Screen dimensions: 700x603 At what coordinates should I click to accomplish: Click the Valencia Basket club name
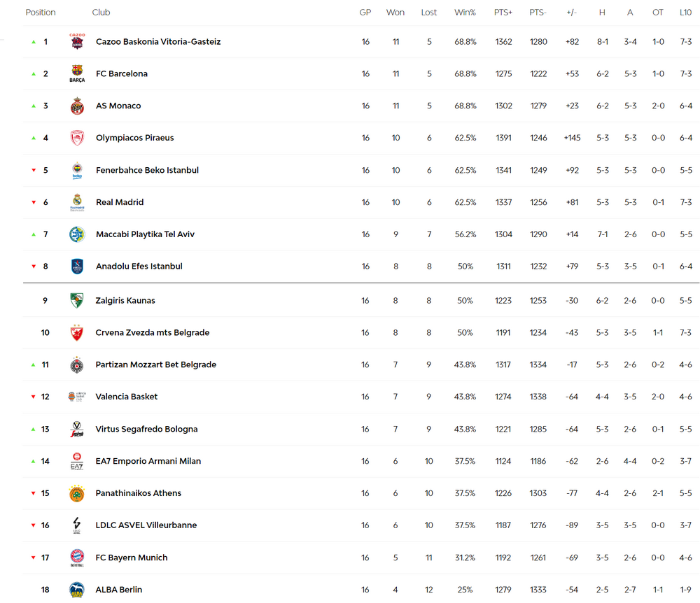click(126, 397)
